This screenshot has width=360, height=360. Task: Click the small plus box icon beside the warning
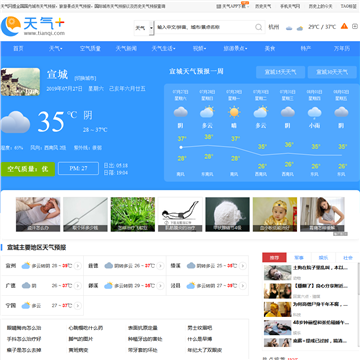click(355, 26)
